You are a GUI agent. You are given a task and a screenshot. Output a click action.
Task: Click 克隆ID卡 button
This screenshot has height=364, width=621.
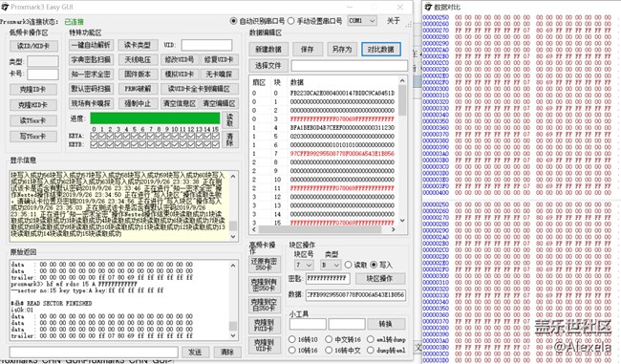coord(33,89)
